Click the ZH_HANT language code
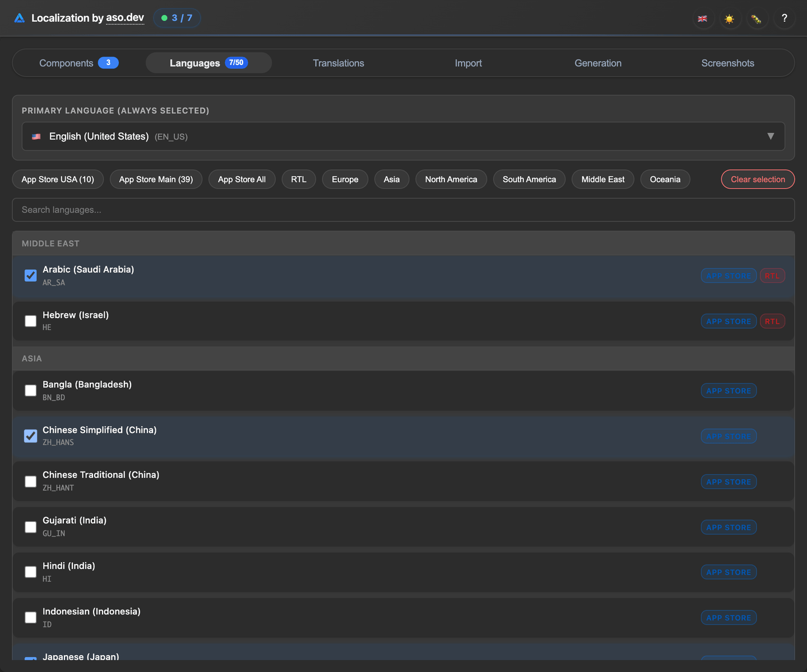807x672 pixels. 58,488
